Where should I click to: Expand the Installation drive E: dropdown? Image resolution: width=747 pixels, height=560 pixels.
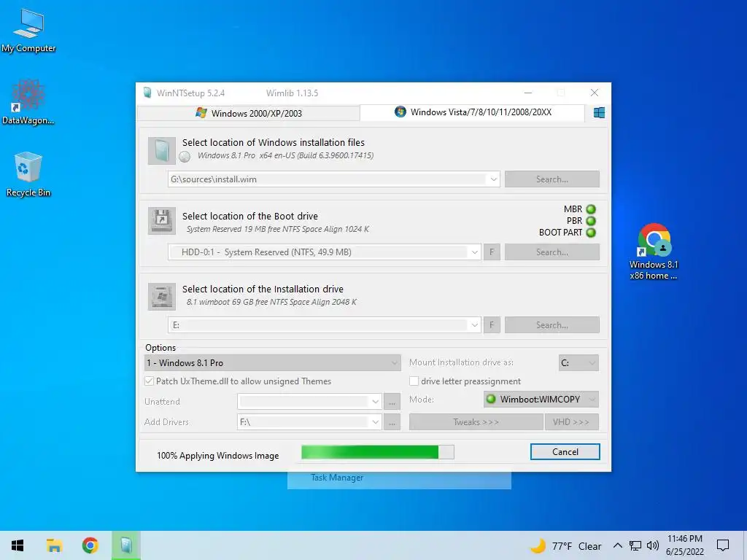pyautogui.click(x=474, y=324)
